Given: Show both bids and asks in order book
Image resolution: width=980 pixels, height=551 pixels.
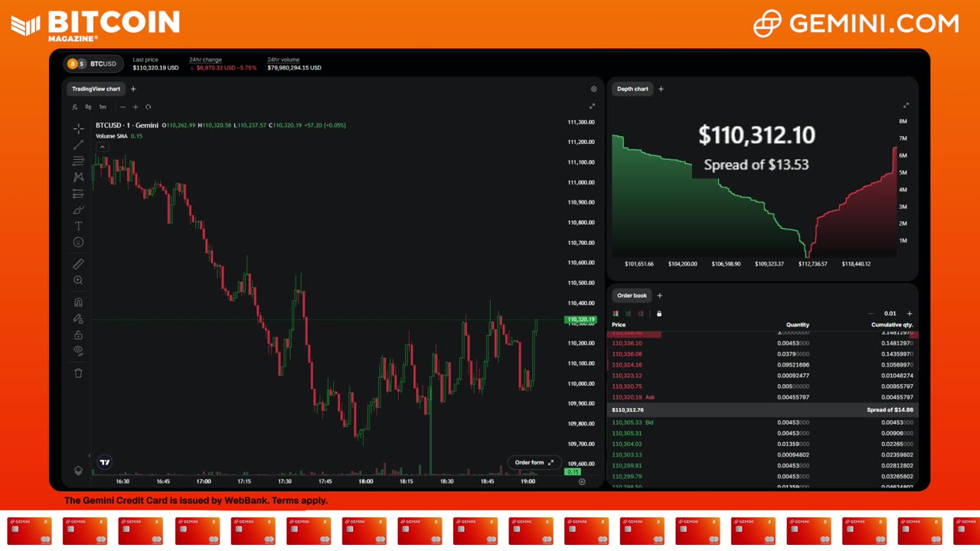Looking at the screenshot, I should (x=616, y=313).
